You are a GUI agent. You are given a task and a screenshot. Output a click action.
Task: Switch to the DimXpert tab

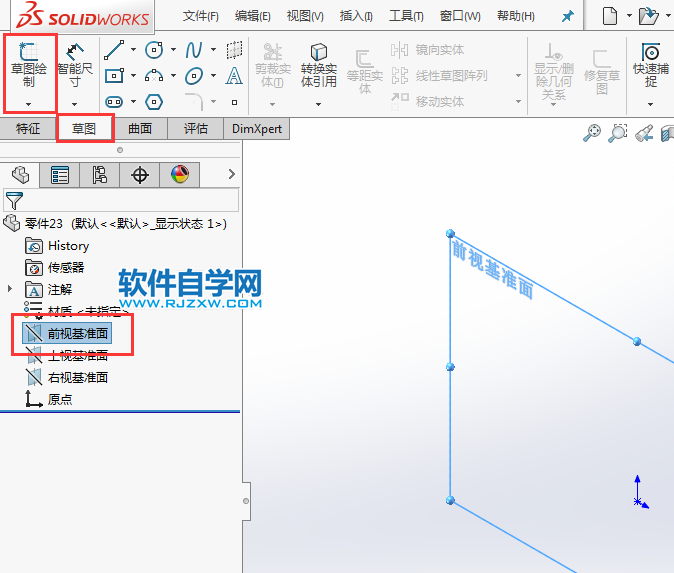coord(257,129)
